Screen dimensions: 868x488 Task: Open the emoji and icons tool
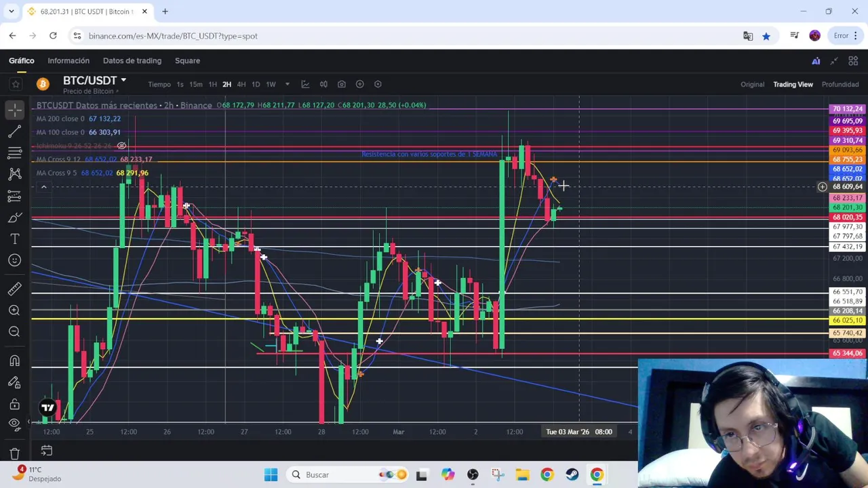pyautogui.click(x=15, y=260)
